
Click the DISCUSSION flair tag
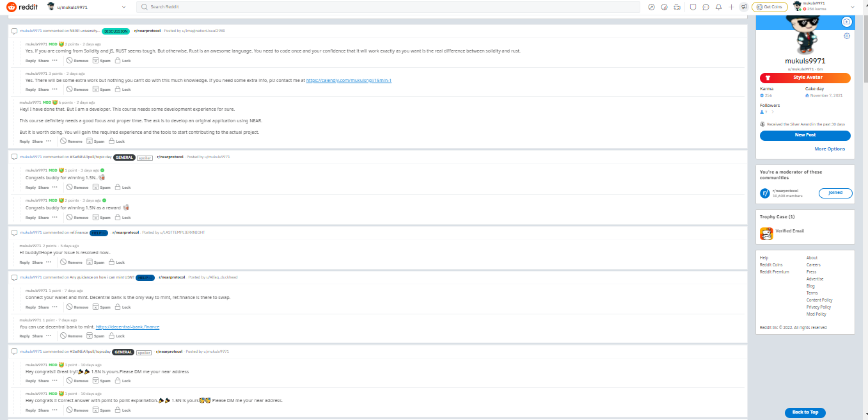click(x=116, y=31)
